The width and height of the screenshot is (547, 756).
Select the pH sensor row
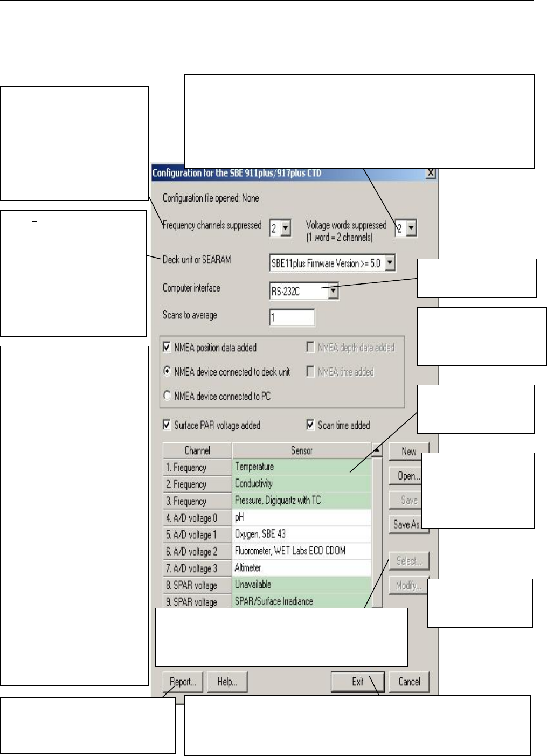coord(302,518)
